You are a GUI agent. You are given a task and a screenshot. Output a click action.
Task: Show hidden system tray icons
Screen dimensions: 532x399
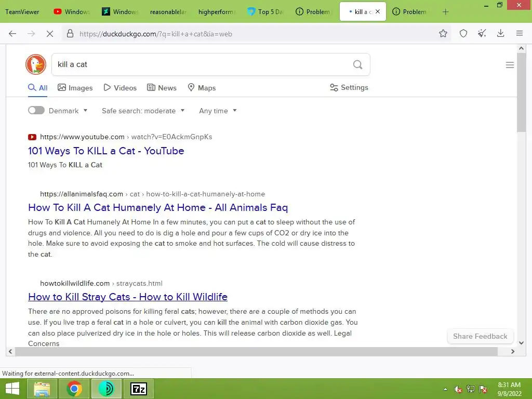click(445, 390)
